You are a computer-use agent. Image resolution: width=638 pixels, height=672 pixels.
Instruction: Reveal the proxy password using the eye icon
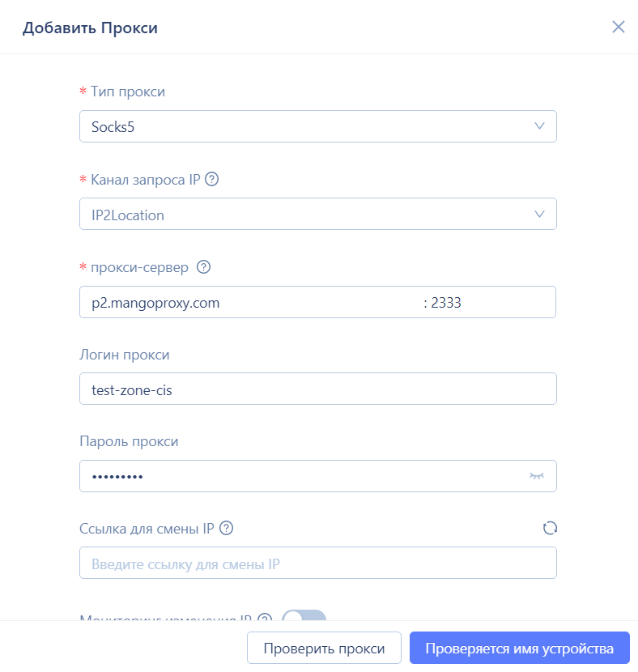537,476
